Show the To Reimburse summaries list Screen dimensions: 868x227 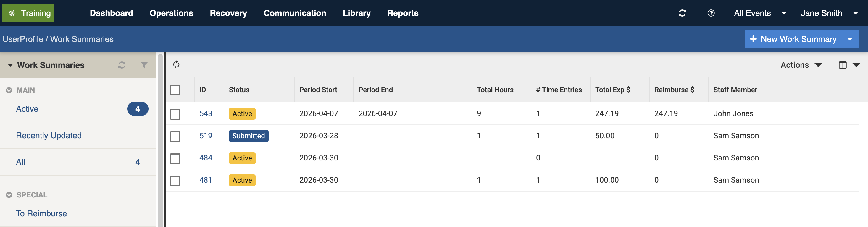pyautogui.click(x=41, y=213)
